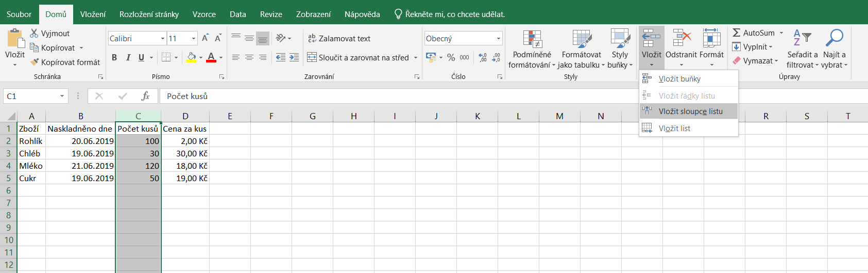Viewport: 868px width, 273px height.
Task: Copy selection with the Kopírovat button
Action: pos(52,48)
